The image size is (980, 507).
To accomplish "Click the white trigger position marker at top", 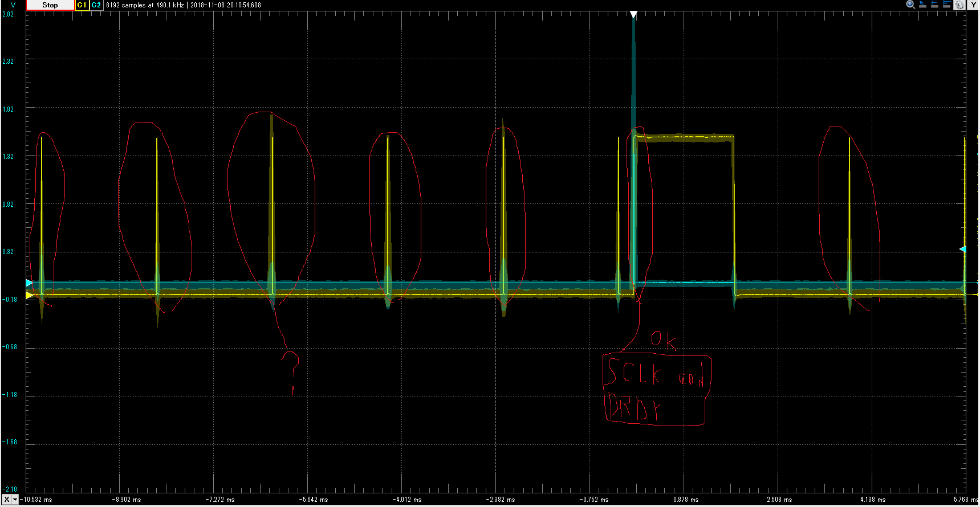I will click(x=633, y=15).
